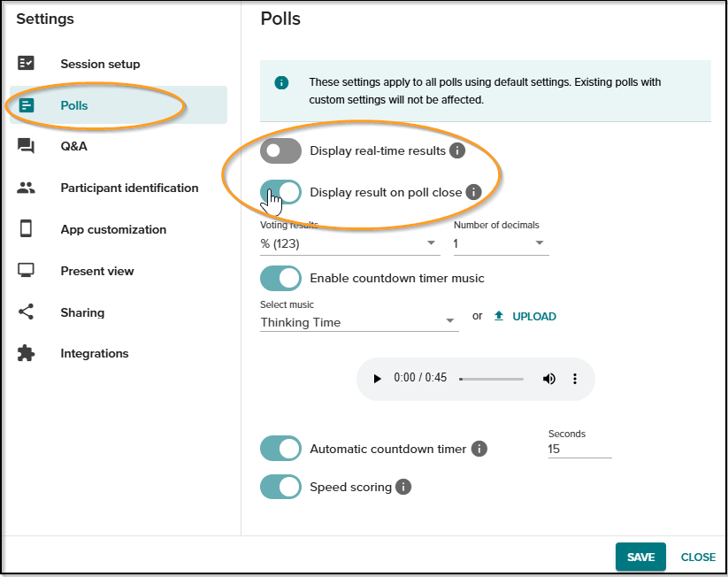Open more options in the audio player
The image size is (728, 577).
[x=575, y=378]
